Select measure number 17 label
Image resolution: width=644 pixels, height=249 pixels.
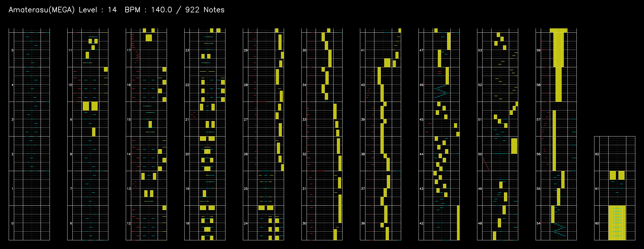(x=129, y=50)
